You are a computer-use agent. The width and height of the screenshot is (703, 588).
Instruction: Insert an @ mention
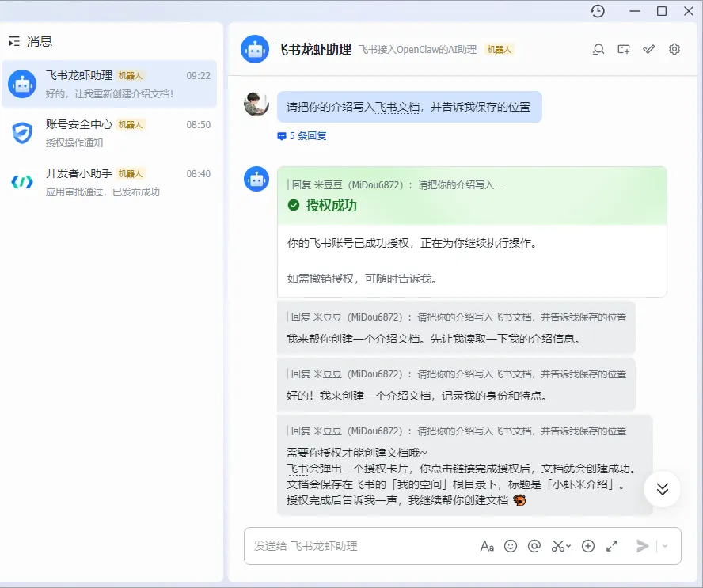pyautogui.click(x=534, y=546)
